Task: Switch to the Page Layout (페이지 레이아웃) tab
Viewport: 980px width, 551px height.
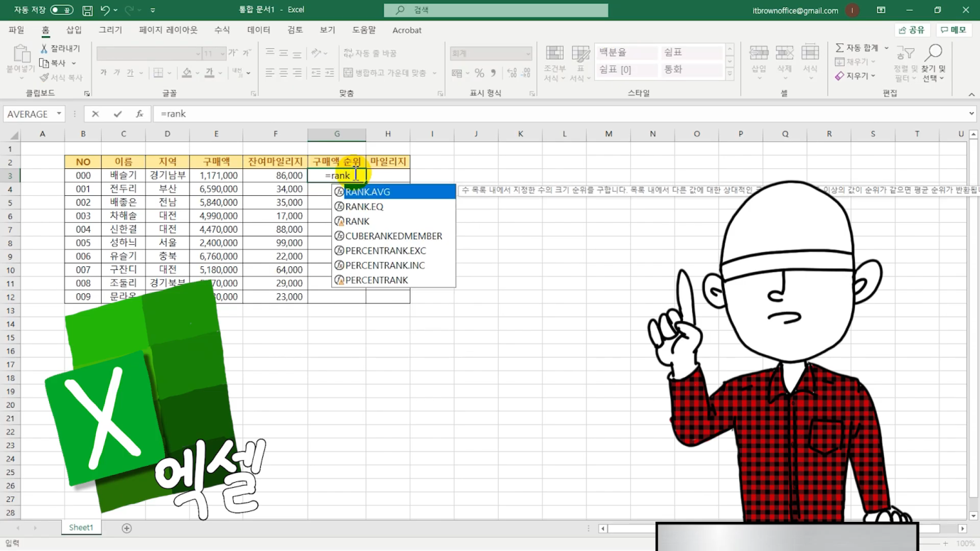Action: point(168,30)
